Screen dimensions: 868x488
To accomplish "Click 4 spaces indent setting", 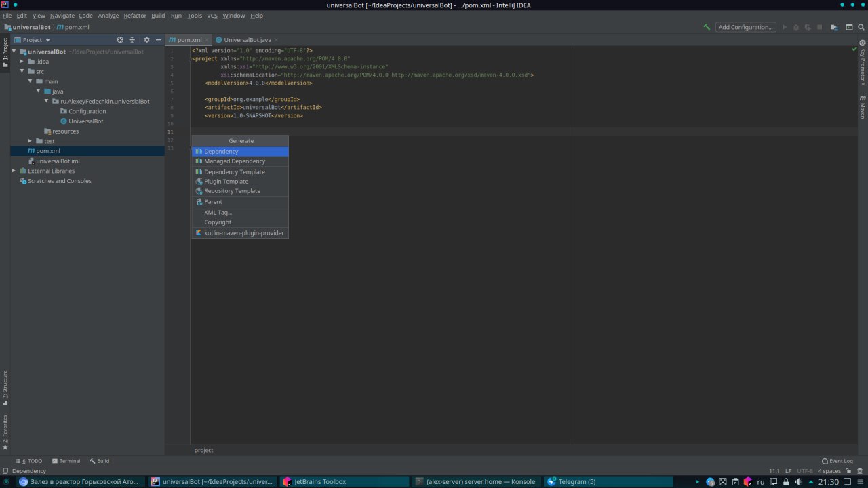I will point(829,471).
